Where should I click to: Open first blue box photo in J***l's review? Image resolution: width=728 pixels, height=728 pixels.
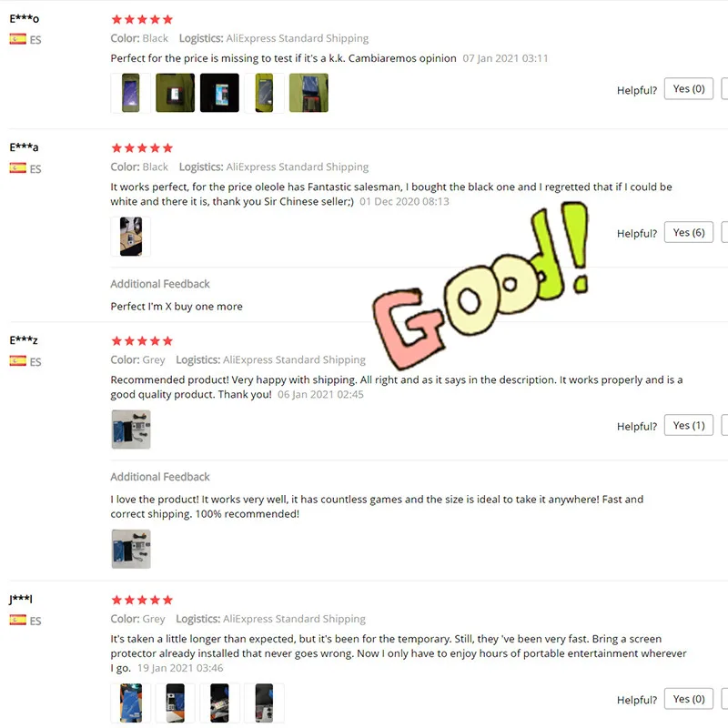tap(131, 703)
